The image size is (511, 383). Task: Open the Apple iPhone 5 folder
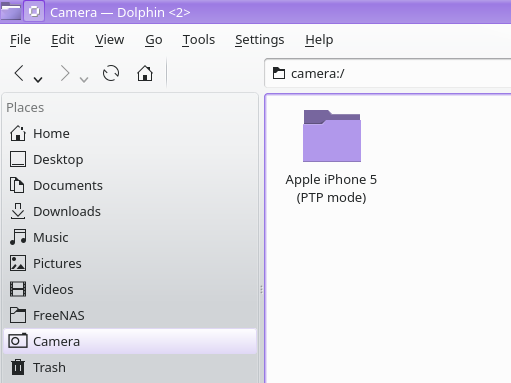[332, 156]
